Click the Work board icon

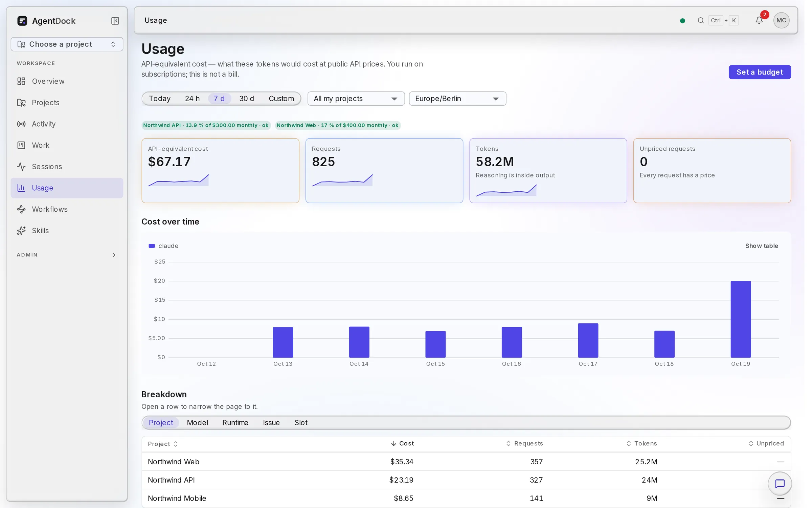pyautogui.click(x=21, y=145)
